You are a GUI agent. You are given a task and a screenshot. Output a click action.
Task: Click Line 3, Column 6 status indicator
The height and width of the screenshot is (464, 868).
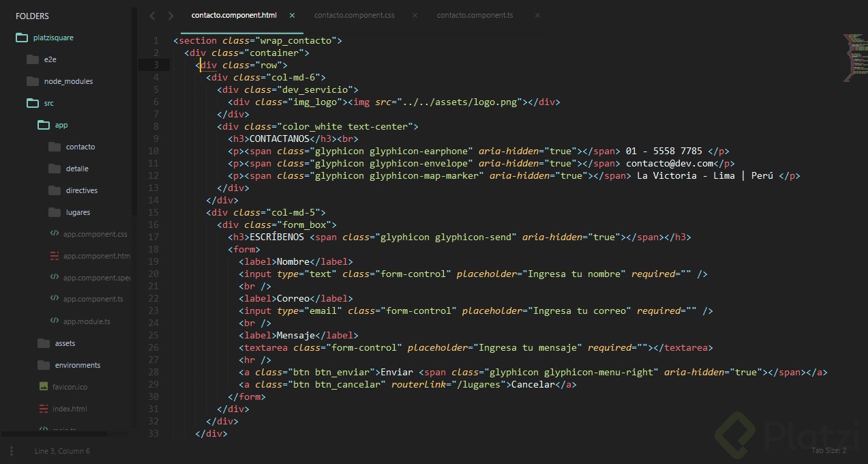point(62,450)
